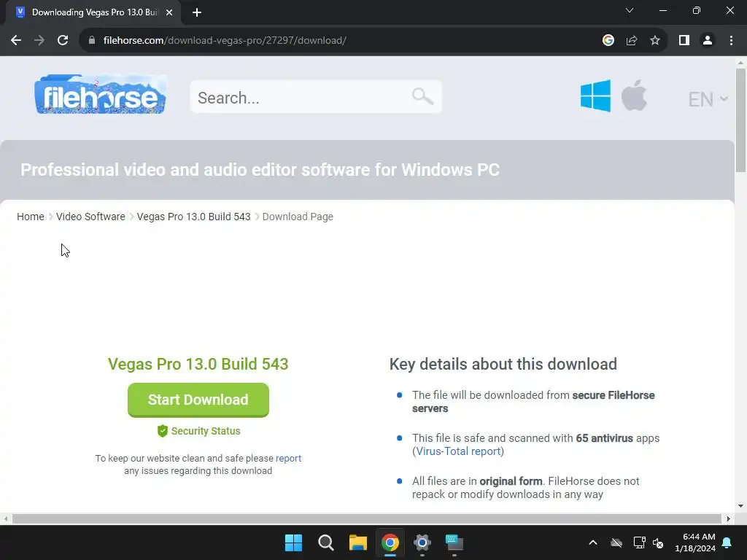Show hidden system tray icons

pyautogui.click(x=593, y=542)
